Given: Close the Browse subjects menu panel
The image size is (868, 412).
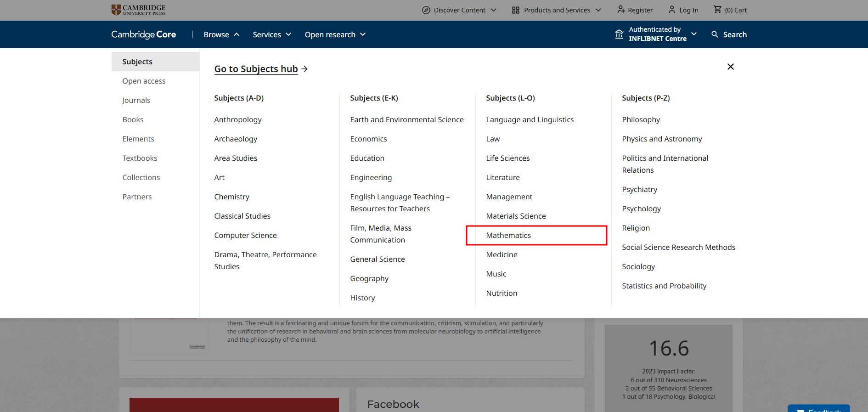Looking at the screenshot, I should [731, 67].
